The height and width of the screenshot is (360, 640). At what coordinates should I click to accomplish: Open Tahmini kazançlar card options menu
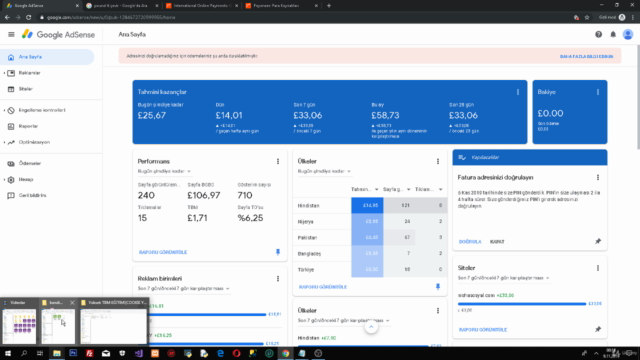(518, 92)
